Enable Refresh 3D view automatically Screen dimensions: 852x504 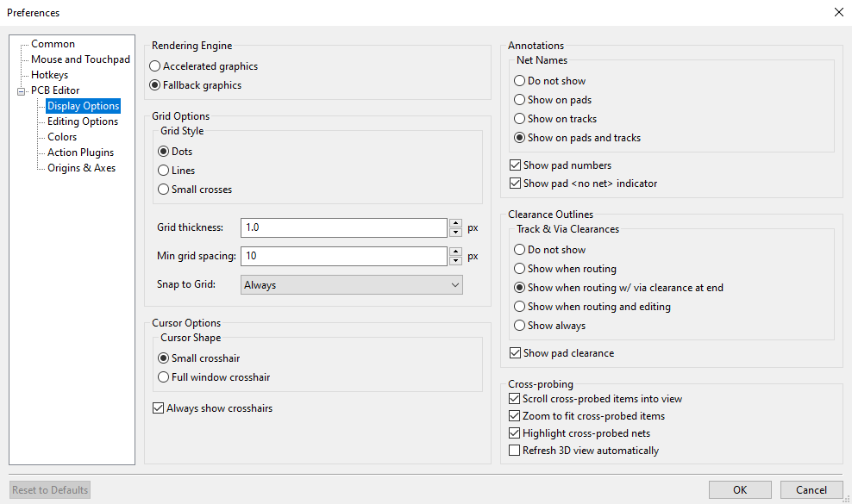pos(514,450)
